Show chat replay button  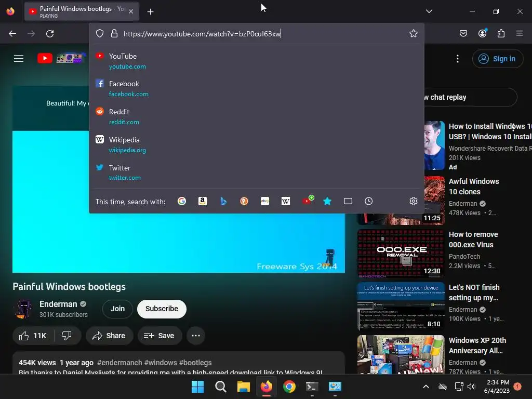pyautogui.click(x=470, y=97)
